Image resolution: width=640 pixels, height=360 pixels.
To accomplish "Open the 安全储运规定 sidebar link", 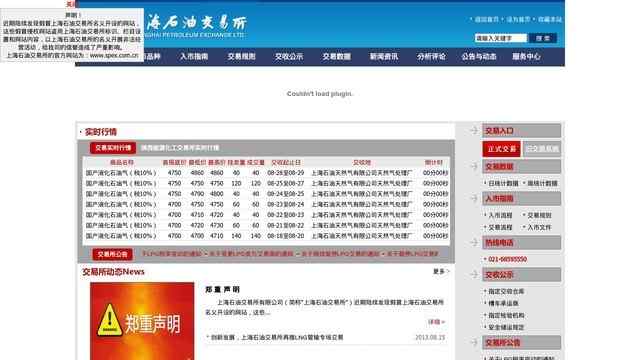I will click(506, 327).
